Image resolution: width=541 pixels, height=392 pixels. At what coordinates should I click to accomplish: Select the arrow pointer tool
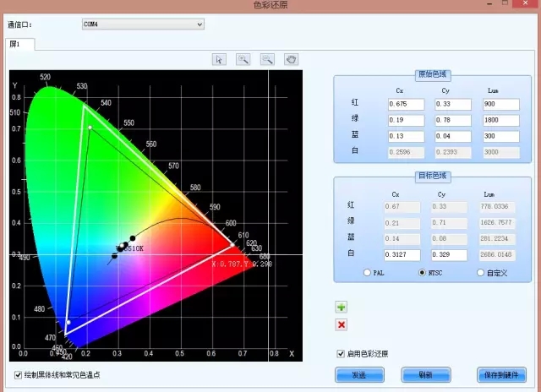coord(220,59)
